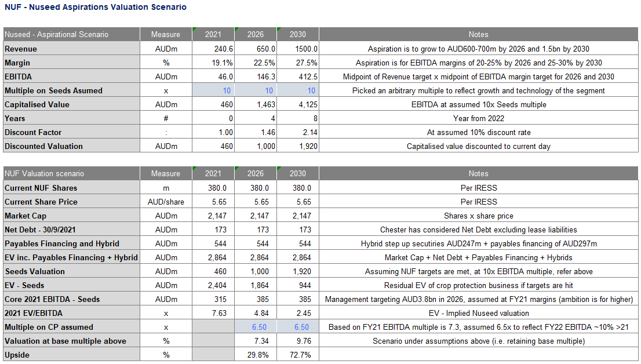The height and width of the screenshot is (364, 641).
Task: Select the Nuseed - Aspirational Scenario header cell
Action: point(71,35)
